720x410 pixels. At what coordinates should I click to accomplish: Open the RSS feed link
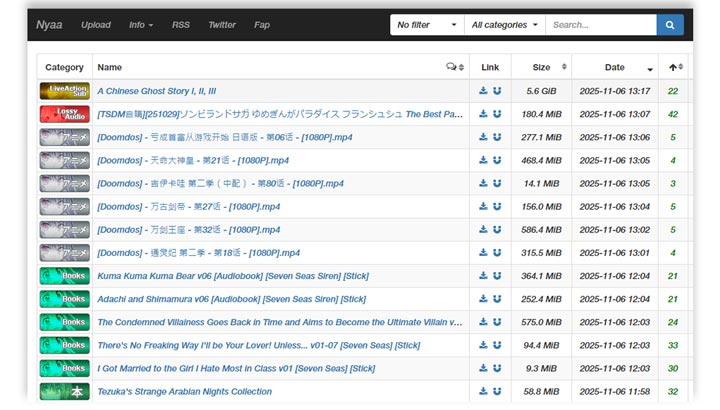tap(180, 25)
